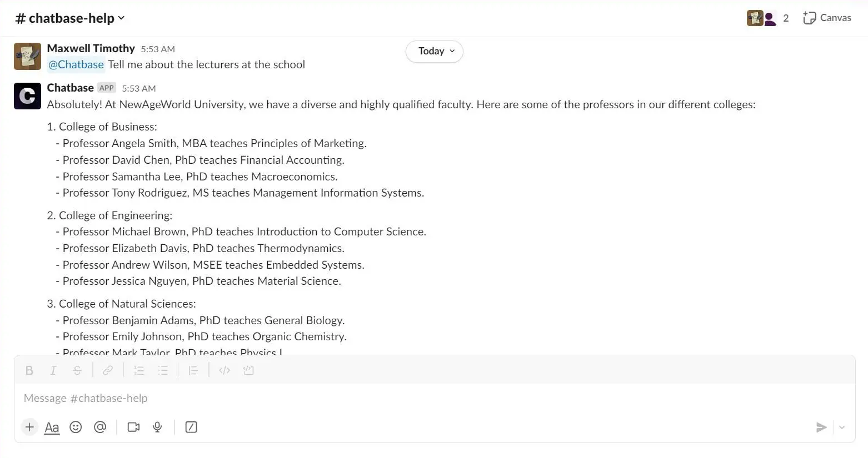Record a video clip

coord(133,427)
